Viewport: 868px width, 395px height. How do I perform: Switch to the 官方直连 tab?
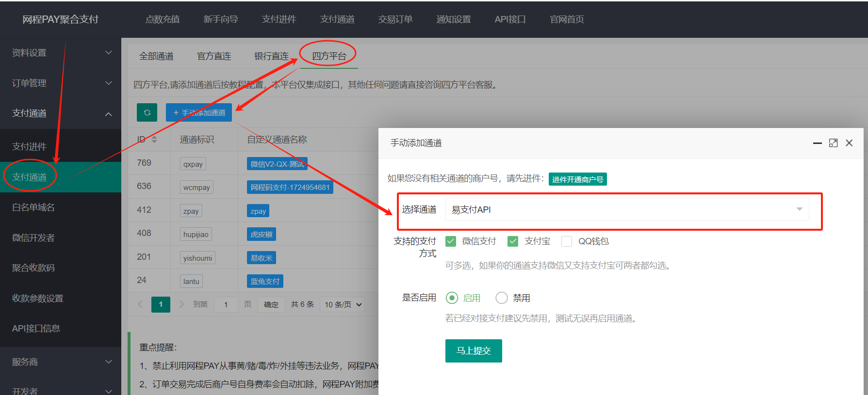point(214,56)
